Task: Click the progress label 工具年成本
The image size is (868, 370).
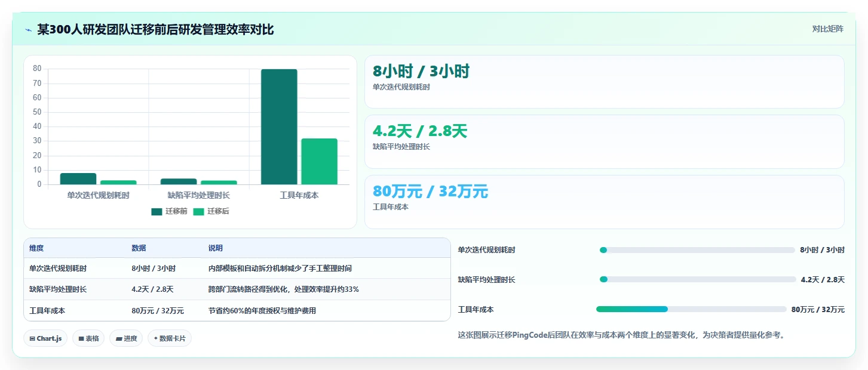Action: pos(476,309)
